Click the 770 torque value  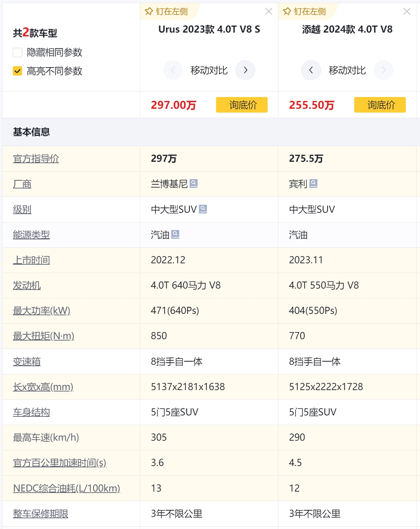[x=297, y=336]
